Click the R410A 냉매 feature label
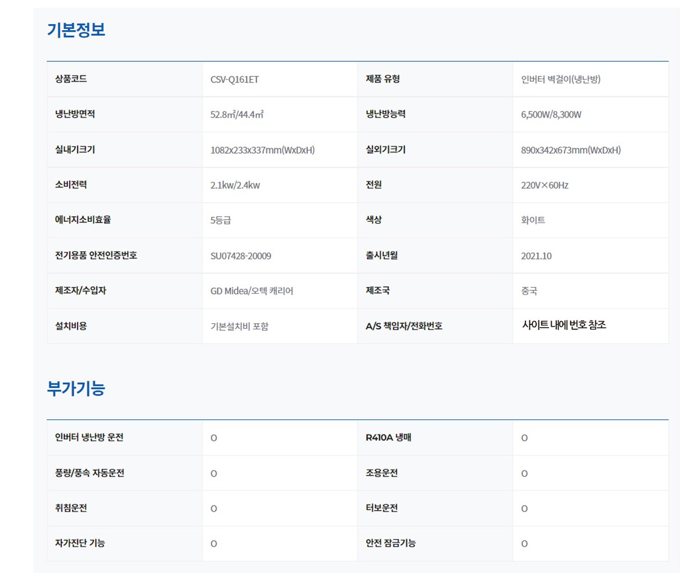Viewport: 700px width, 588px height. (x=388, y=438)
